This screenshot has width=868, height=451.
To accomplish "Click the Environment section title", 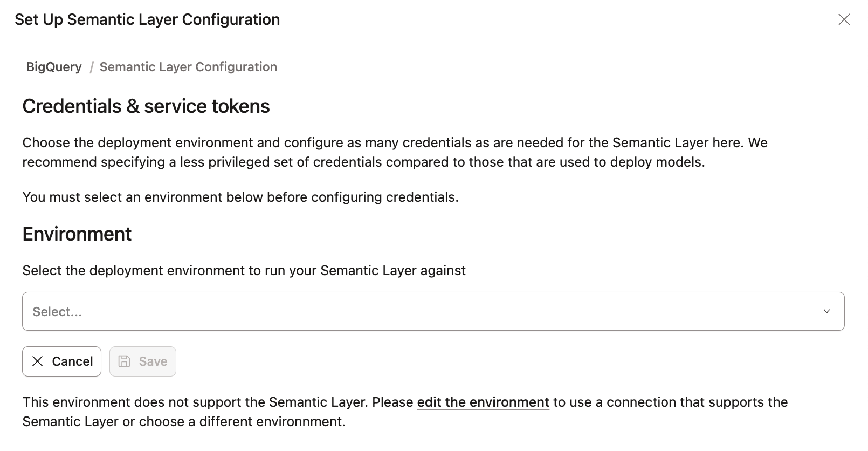I will point(77,234).
